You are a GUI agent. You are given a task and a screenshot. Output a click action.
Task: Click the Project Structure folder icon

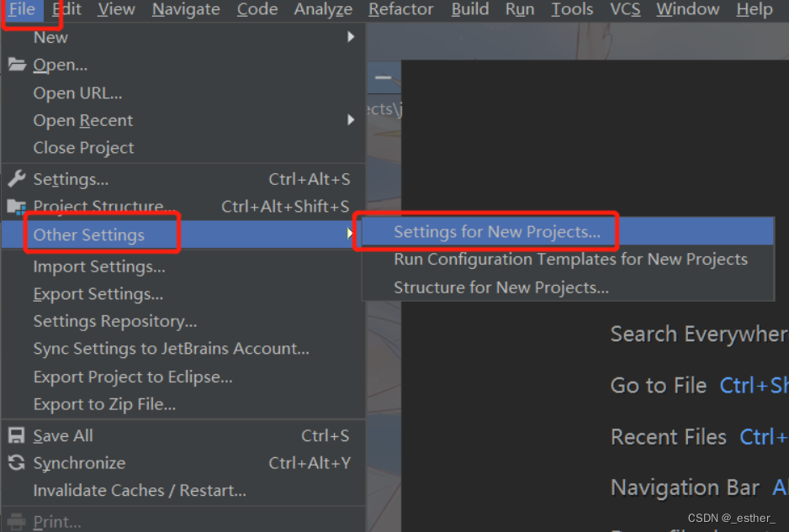point(17,207)
